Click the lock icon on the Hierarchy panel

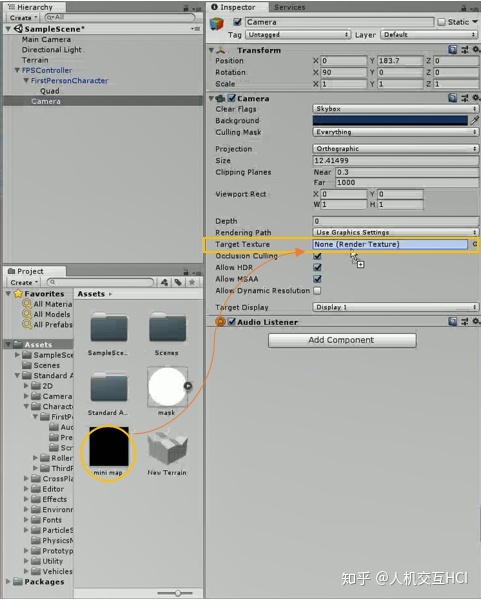click(186, 8)
